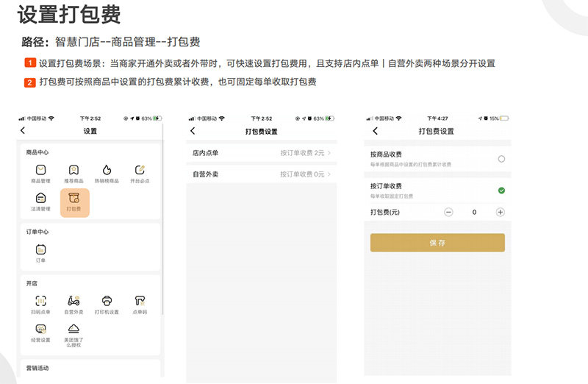Open the 打印机设置 printer icon
The image size is (588, 384).
click(x=107, y=301)
